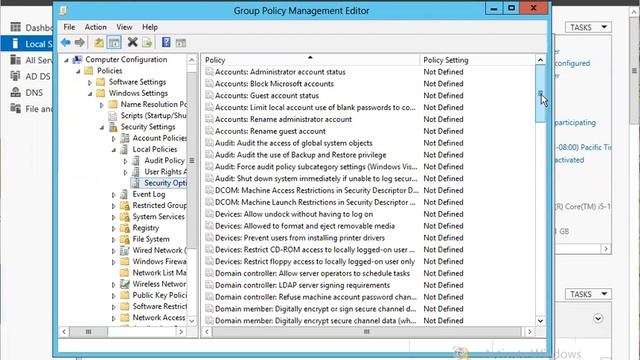
Task: Click the Delete (X) toolbar icon
Action: pos(132,42)
